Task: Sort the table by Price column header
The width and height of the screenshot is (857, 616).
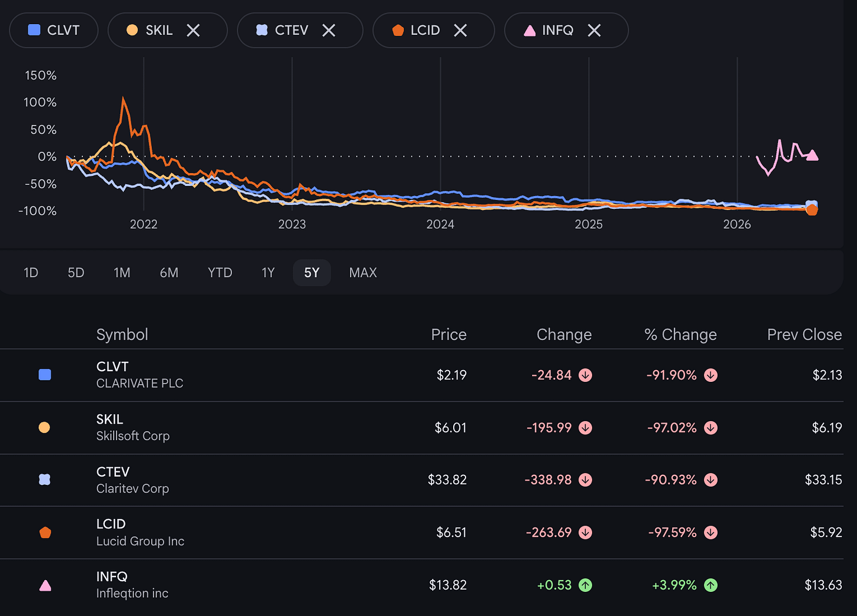Action: [449, 334]
